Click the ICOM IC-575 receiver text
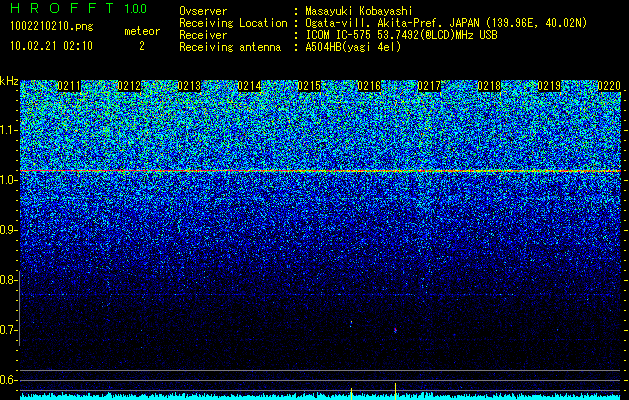Image resolution: width=629 pixels, height=400 pixels. tap(401, 35)
